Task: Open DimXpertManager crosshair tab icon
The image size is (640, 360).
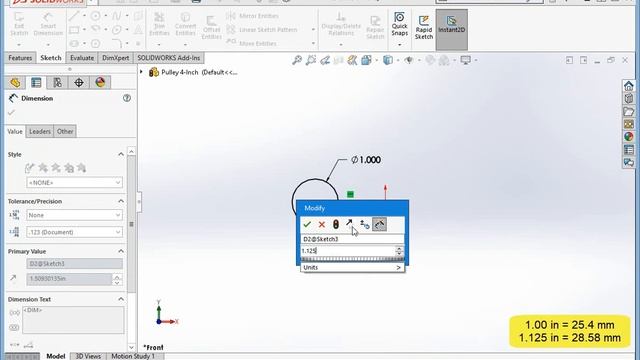Action: (x=79, y=82)
